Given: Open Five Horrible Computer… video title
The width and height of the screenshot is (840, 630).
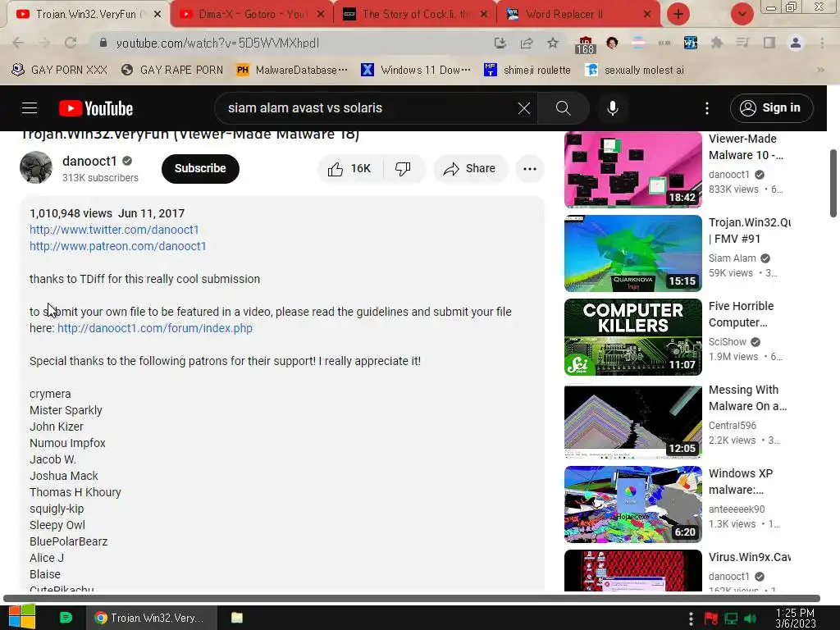Looking at the screenshot, I should [742, 314].
